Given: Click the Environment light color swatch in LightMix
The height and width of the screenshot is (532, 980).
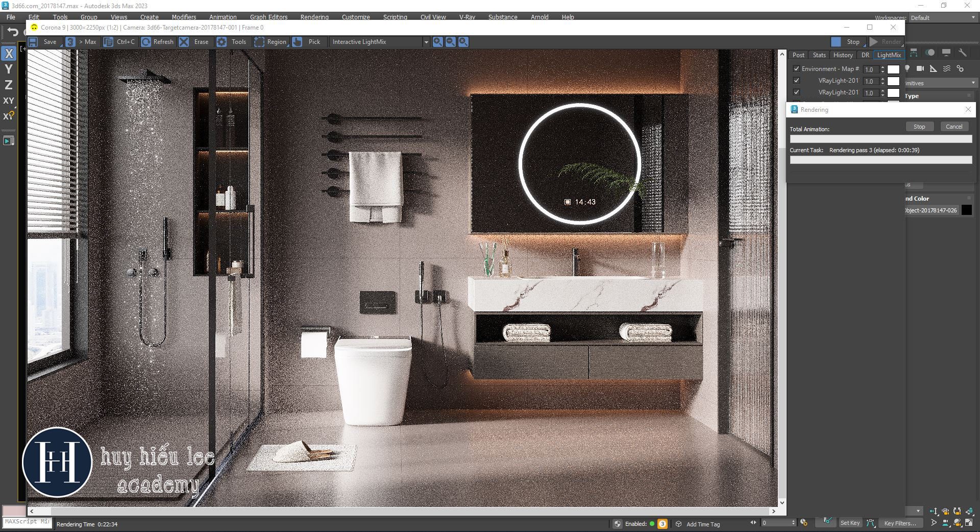Looking at the screenshot, I should coord(893,69).
